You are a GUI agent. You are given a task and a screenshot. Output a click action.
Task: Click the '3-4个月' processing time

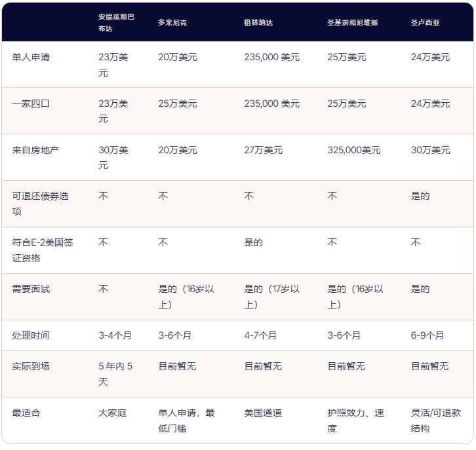[115, 335]
